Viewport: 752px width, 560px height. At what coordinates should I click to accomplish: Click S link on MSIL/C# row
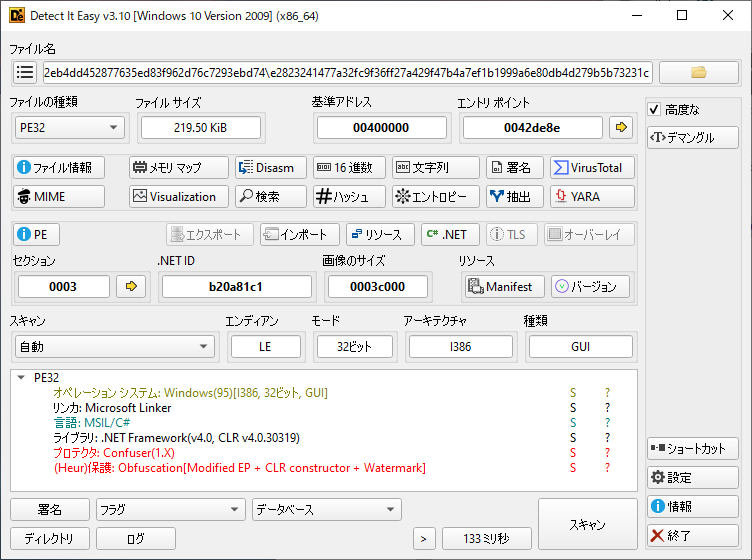pos(573,422)
